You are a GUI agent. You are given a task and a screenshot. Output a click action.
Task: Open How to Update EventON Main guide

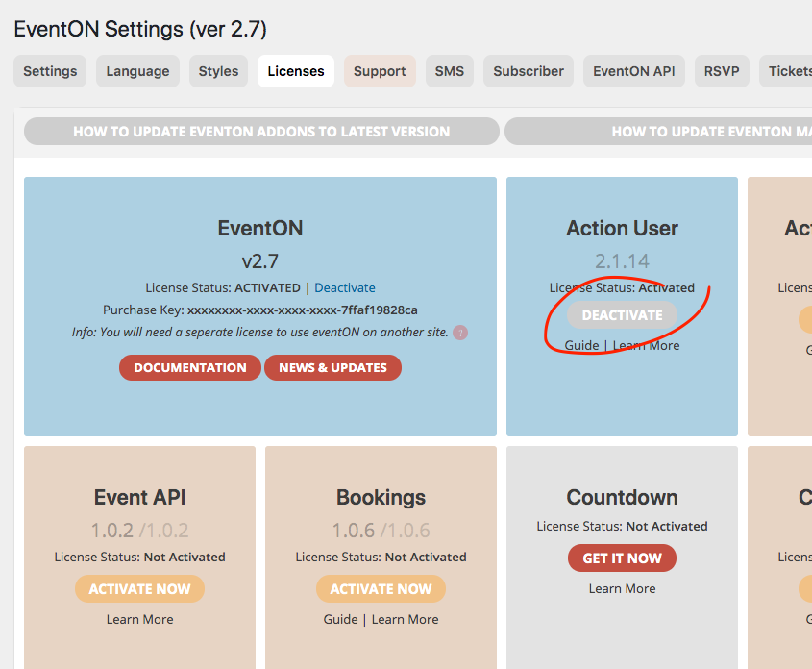click(658, 132)
